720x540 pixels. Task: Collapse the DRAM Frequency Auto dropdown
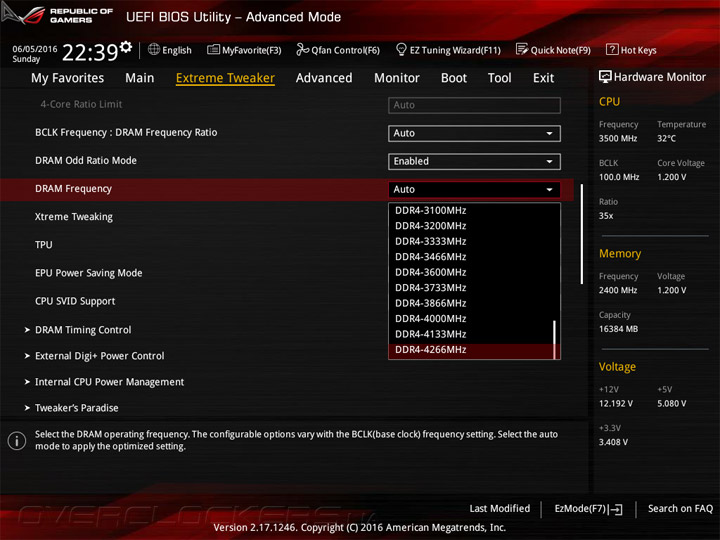tap(474, 189)
